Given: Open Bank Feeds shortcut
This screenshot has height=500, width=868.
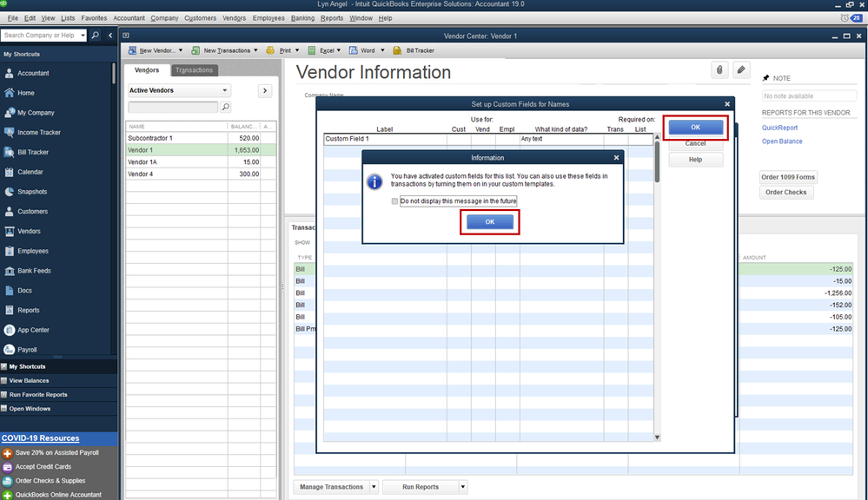Looking at the screenshot, I should [34, 271].
